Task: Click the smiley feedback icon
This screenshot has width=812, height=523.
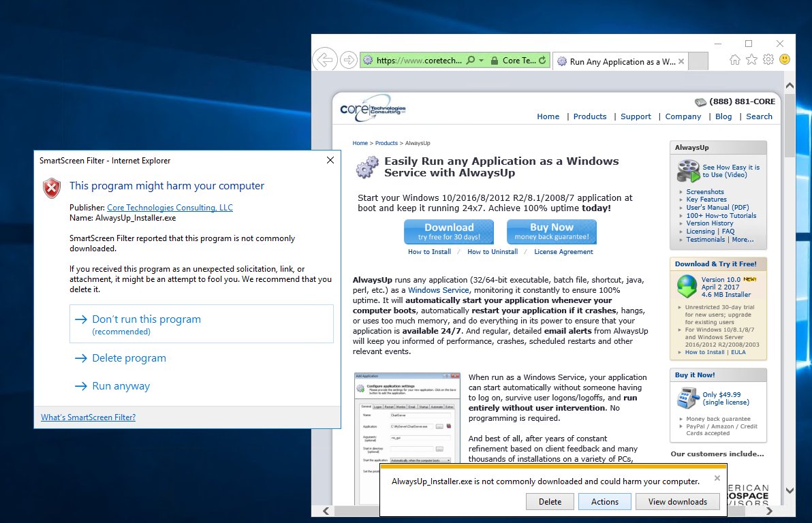Action: click(x=785, y=59)
